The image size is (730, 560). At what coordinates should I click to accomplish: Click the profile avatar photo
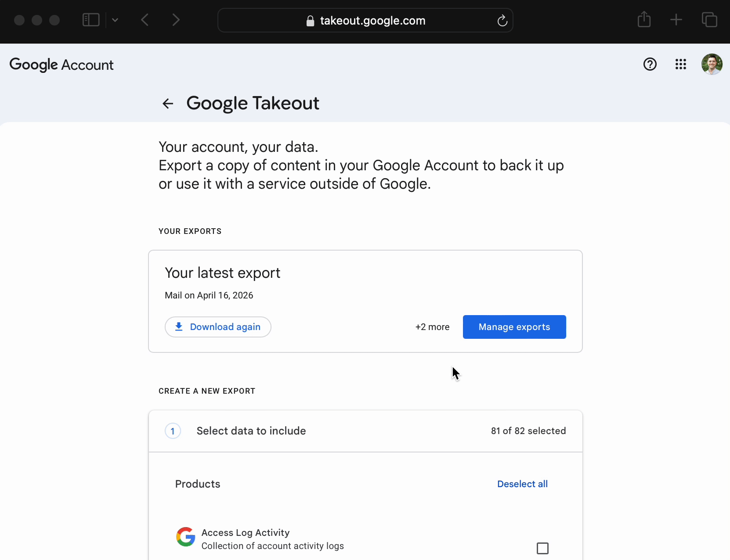pyautogui.click(x=712, y=64)
